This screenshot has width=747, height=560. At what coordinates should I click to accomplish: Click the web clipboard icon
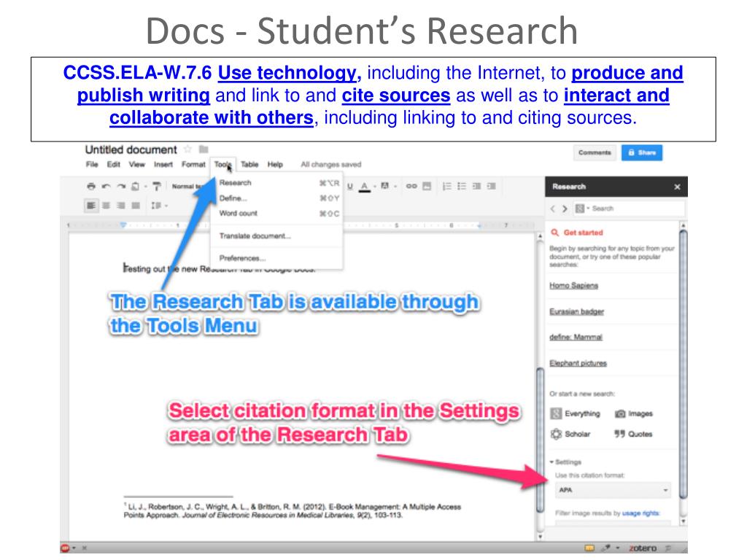tap(136, 186)
